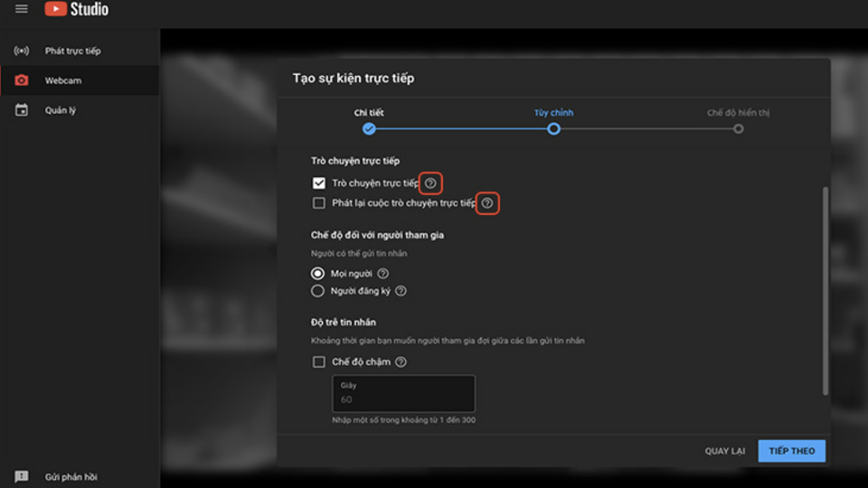The image size is (868, 488).
Task: Click the Gửi phản hồi feedback icon
Action: pyautogui.click(x=22, y=476)
